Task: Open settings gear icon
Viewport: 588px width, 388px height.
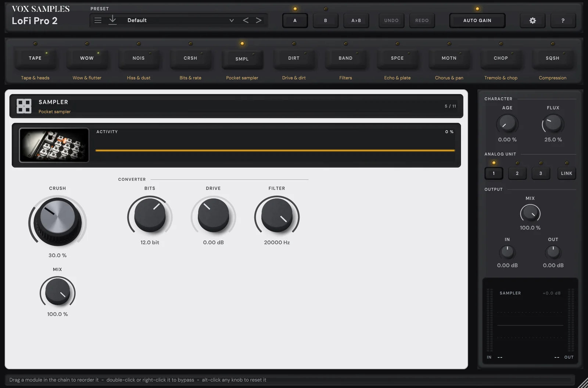Action: point(533,21)
